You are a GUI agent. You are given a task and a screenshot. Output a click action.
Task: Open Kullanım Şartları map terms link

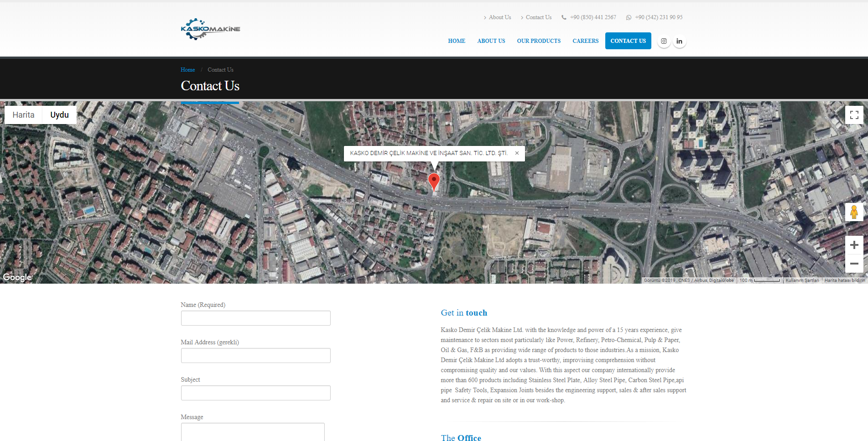click(802, 280)
